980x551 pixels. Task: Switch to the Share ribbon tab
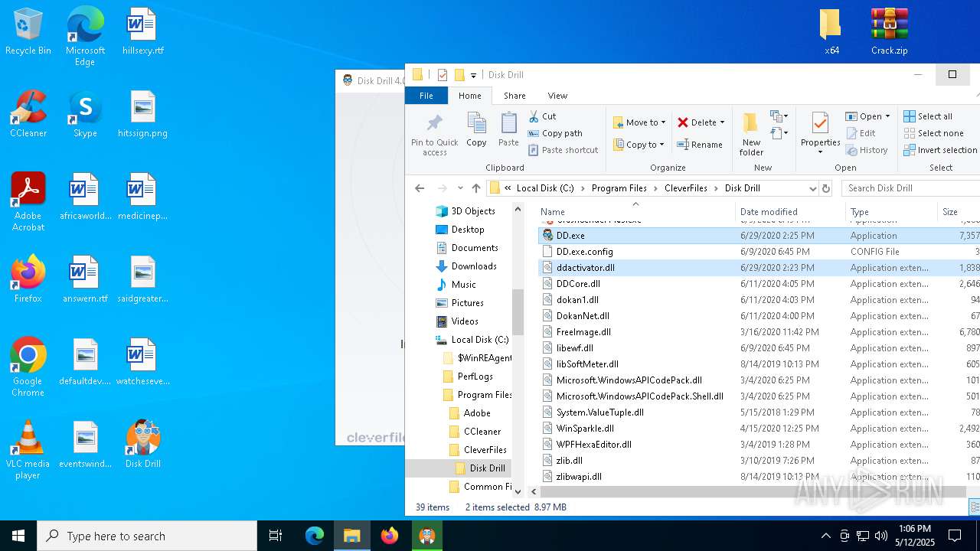(514, 96)
